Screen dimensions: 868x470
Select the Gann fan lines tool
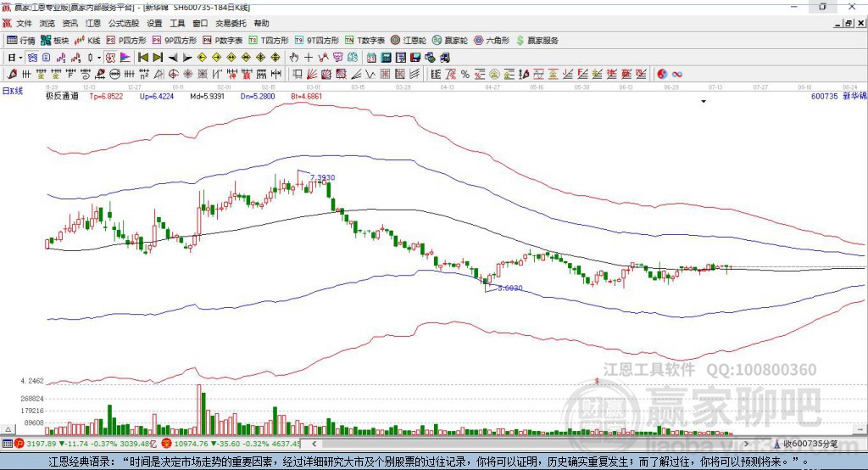click(312, 74)
